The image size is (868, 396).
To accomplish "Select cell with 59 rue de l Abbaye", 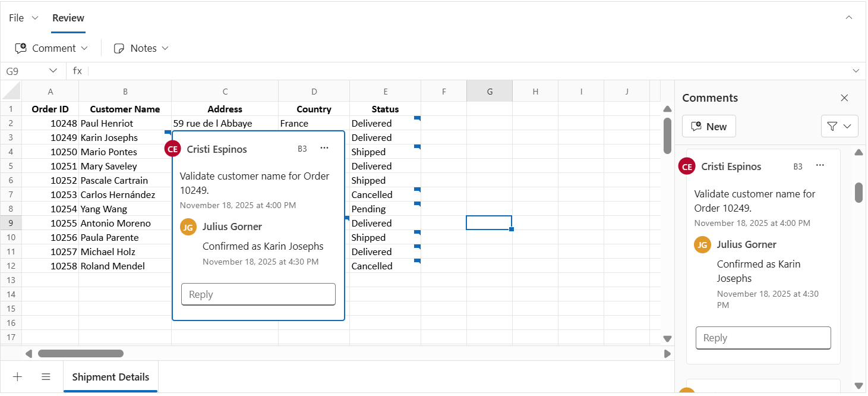I will pos(225,123).
